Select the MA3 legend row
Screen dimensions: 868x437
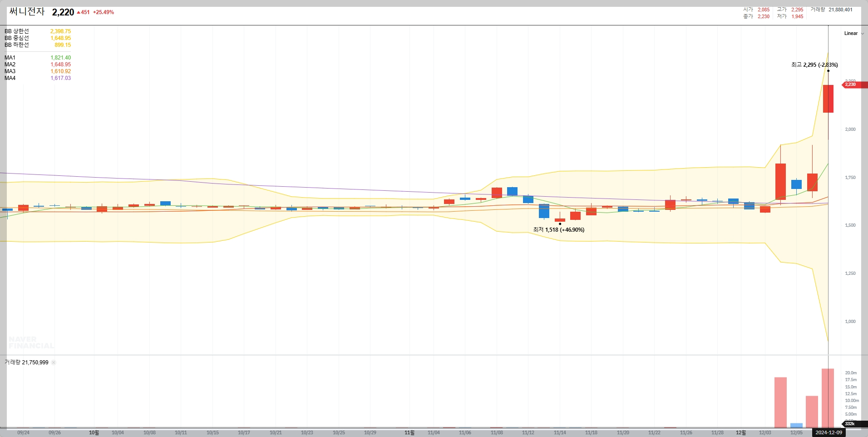tap(38, 71)
